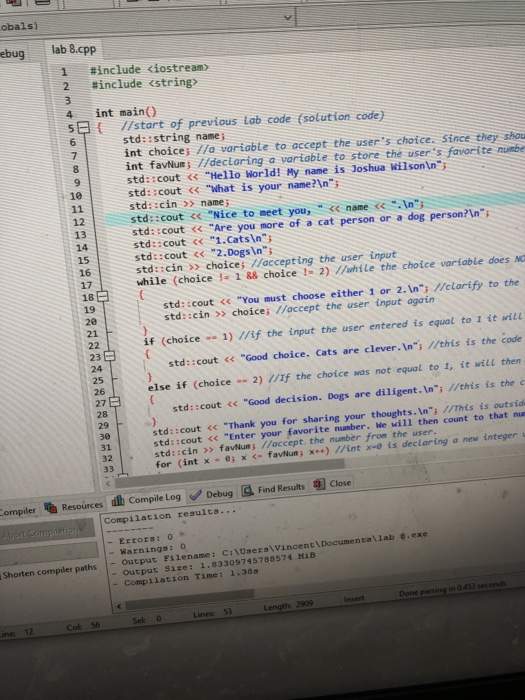The width and height of the screenshot is (525, 700).
Task: Click the editor scroll-left arrow
Action: point(108,483)
